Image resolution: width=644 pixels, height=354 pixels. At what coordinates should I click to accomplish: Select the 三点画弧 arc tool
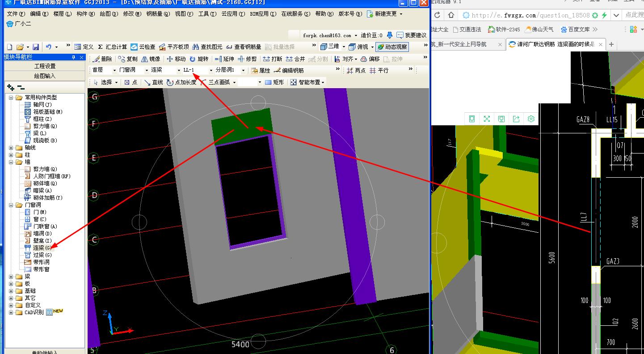tap(215, 82)
